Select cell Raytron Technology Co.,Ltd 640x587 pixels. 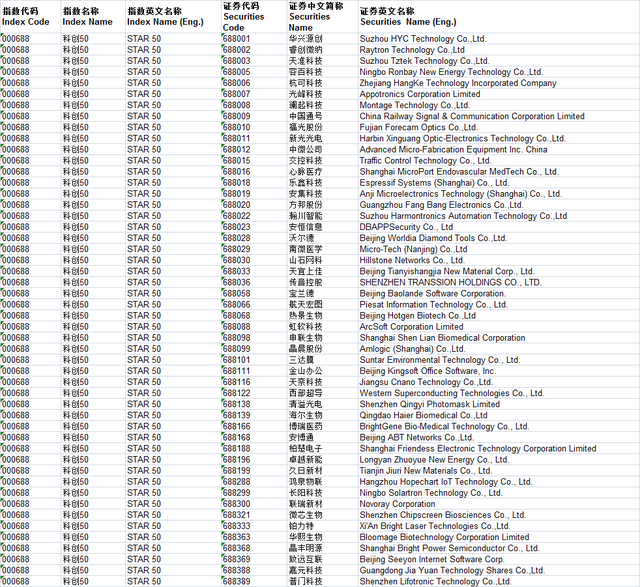pyautogui.click(x=498, y=50)
